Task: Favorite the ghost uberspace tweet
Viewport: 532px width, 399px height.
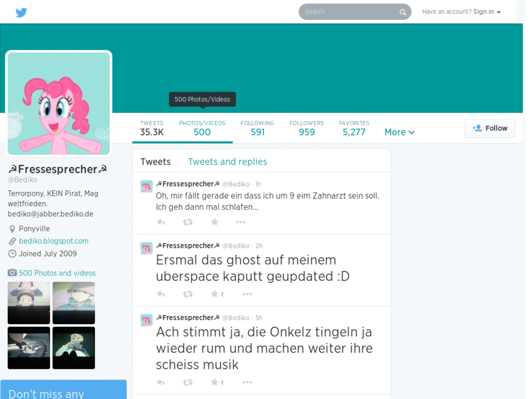Action: 215,294
